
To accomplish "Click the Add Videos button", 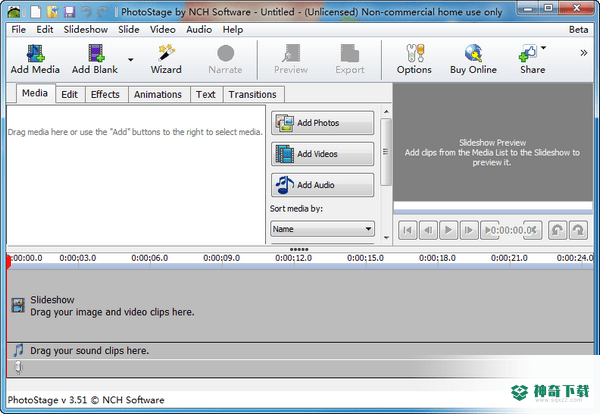I will (323, 154).
